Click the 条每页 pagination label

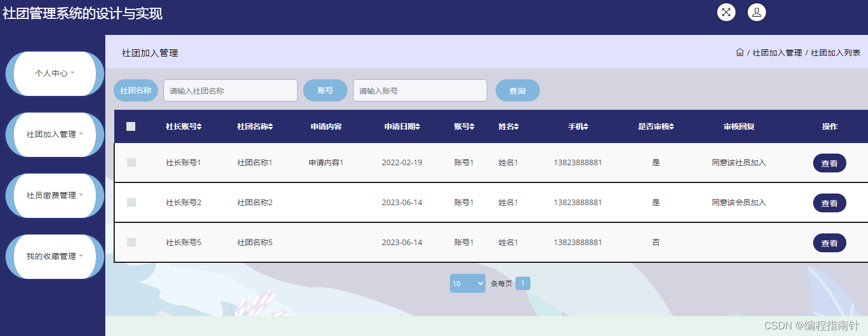[501, 283]
